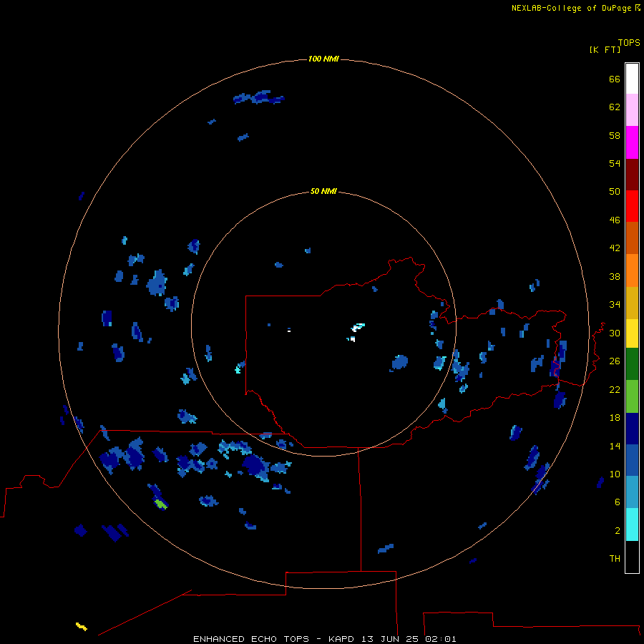Pick the cyan legend swatch
Screen dimensions: 644x644
pyautogui.click(x=632, y=525)
